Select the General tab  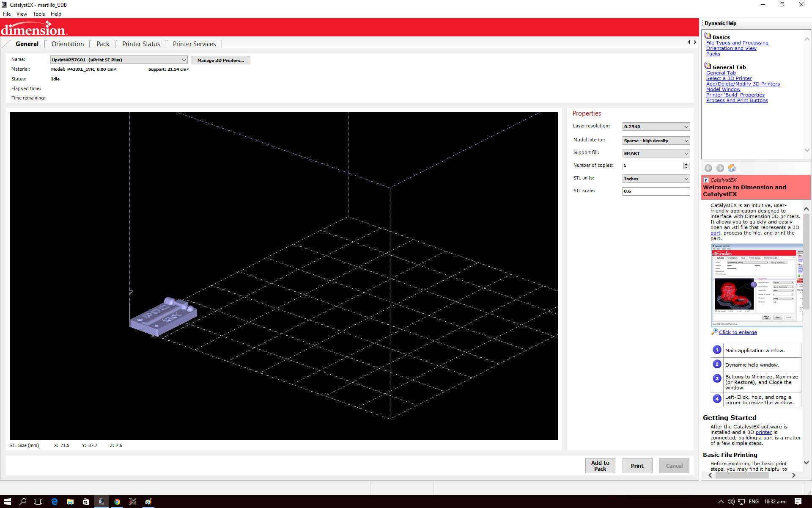tap(27, 44)
